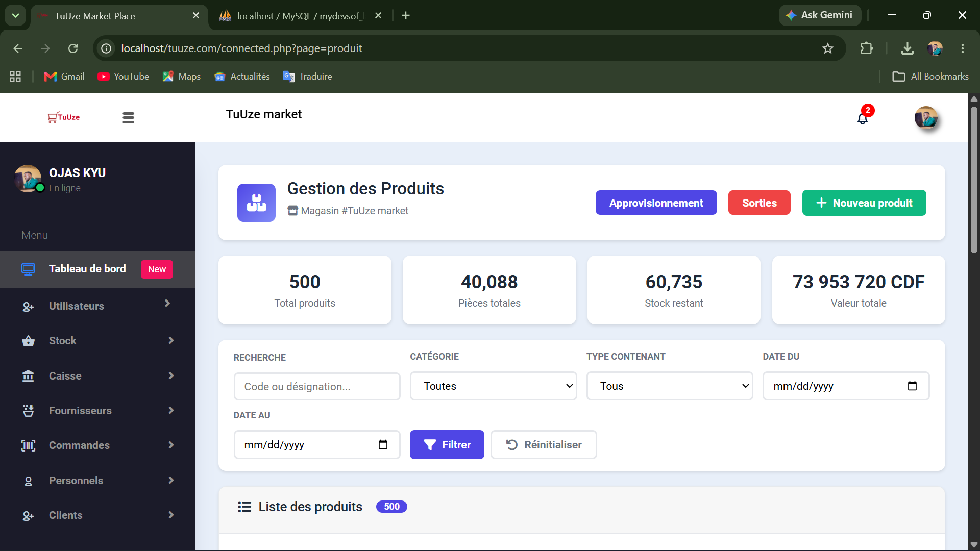The width and height of the screenshot is (980, 551).
Task: Bookmark this page with the star icon
Action: (x=827, y=48)
